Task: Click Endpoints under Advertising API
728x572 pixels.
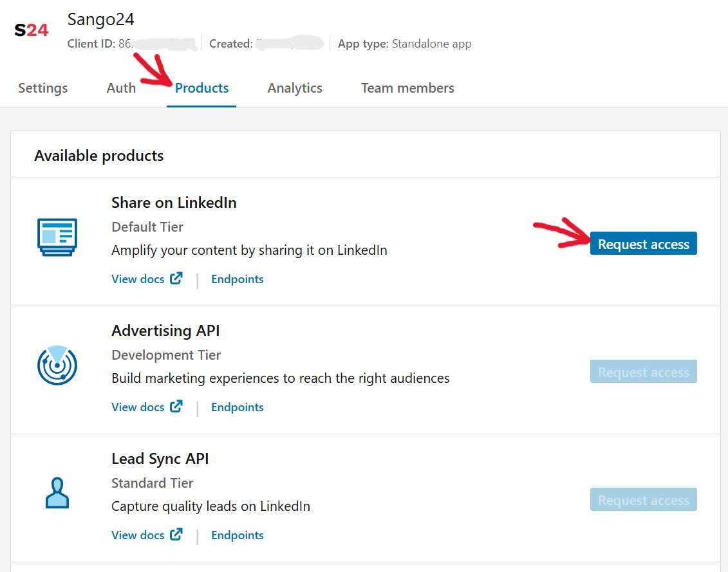Action: (x=237, y=407)
